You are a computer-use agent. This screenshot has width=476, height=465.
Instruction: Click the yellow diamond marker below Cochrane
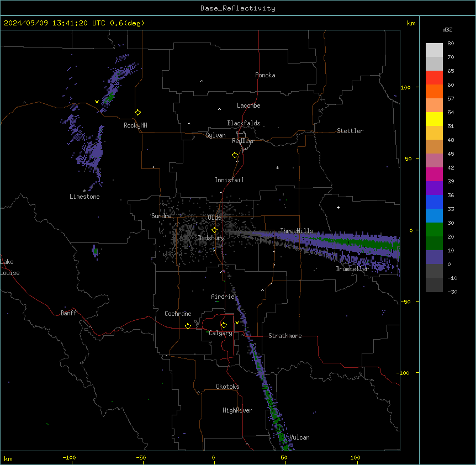tap(188, 326)
